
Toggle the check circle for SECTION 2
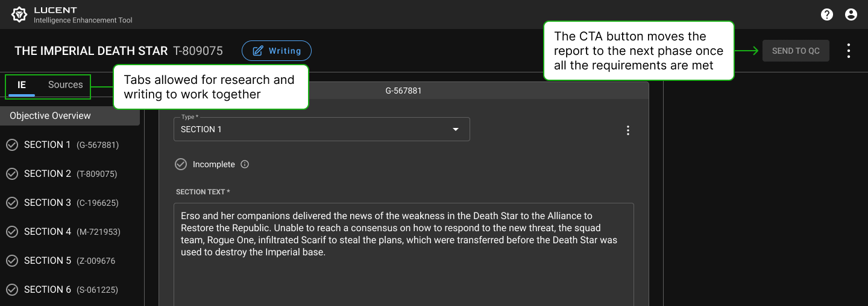pos(11,174)
